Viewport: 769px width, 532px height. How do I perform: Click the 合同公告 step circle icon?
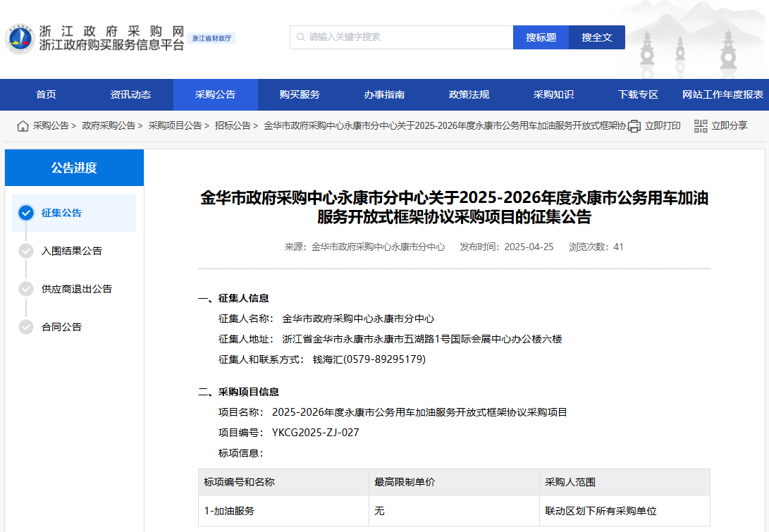26,327
